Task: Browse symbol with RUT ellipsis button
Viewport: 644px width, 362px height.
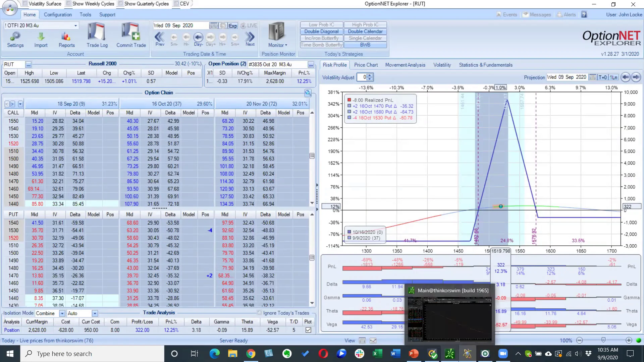Action: pos(29,64)
